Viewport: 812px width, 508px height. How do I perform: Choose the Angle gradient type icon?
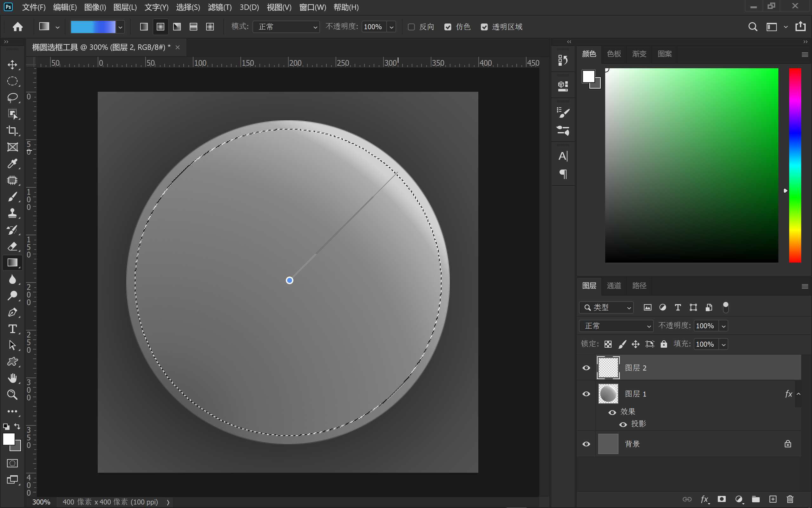point(177,27)
